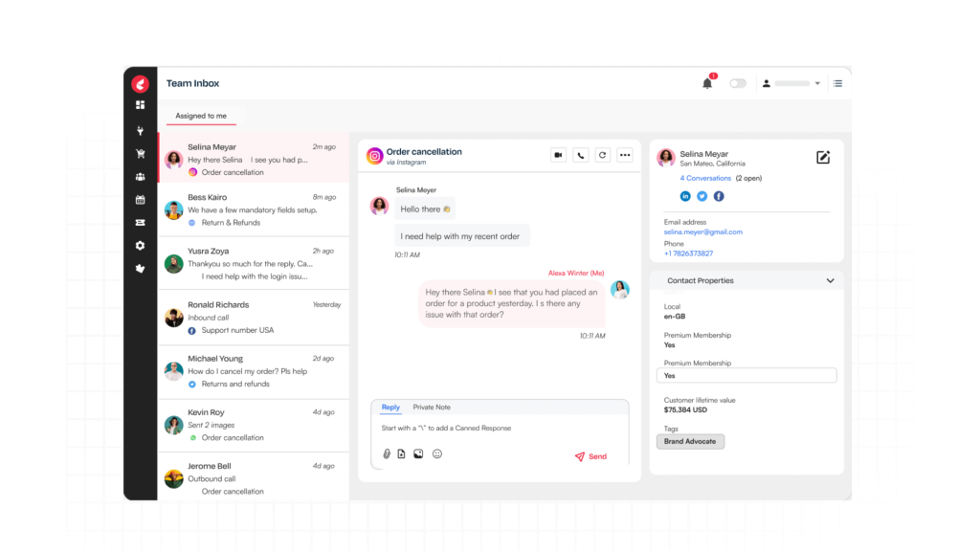The image size is (980, 551).
Task: Open Selina Meyer's Twitter profile icon
Action: (702, 195)
